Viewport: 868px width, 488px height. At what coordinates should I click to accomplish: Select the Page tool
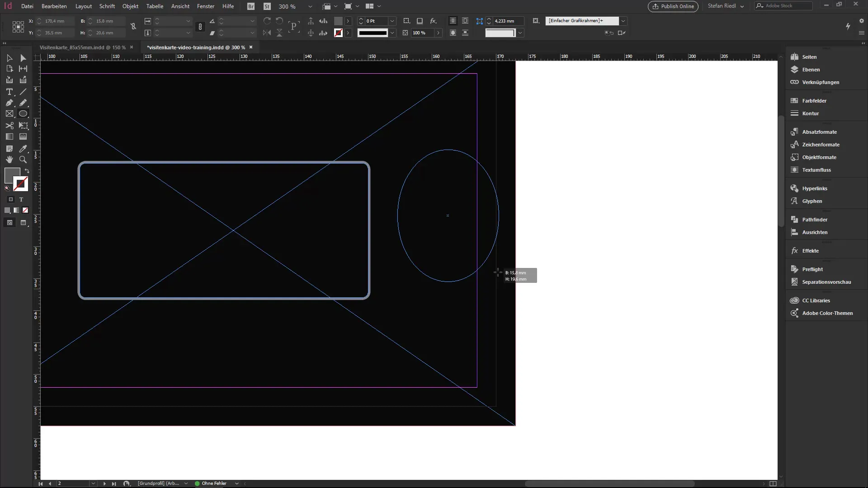(x=9, y=69)
